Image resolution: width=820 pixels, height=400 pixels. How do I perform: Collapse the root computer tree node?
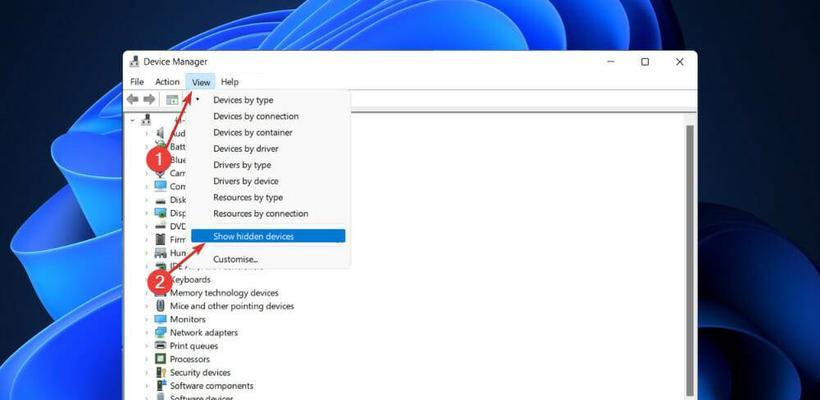coord(133,120)
